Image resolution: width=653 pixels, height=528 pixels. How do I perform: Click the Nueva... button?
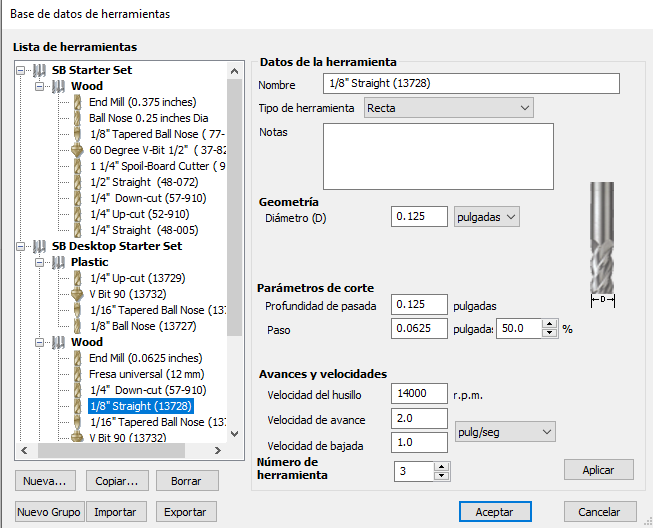(x=45, y=481)
